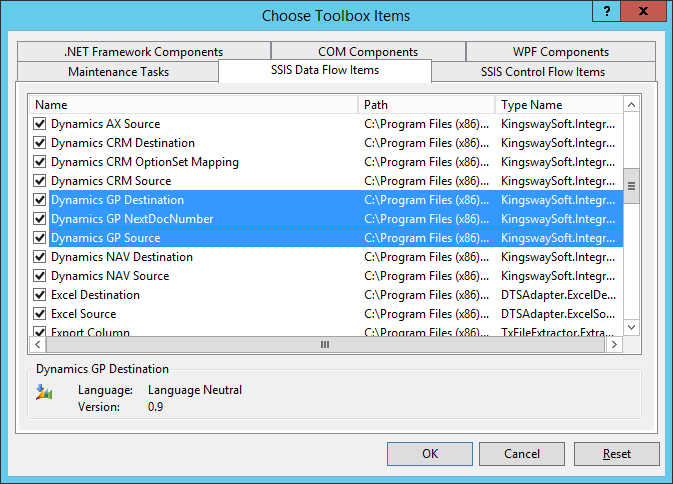Viewport: 673px width, 484px height.
Task: Click the help question mark button
Action: click(606, 11)
